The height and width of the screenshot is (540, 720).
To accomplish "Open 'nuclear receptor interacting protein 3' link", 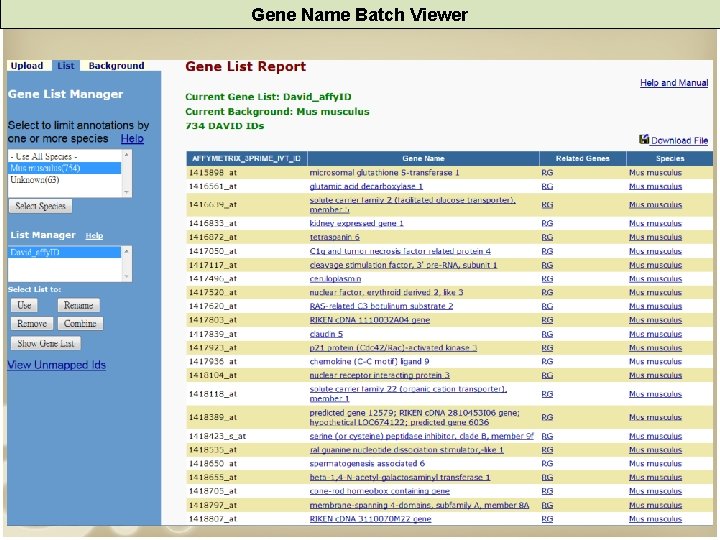I will pyautogui.click(x=379, y=375).
